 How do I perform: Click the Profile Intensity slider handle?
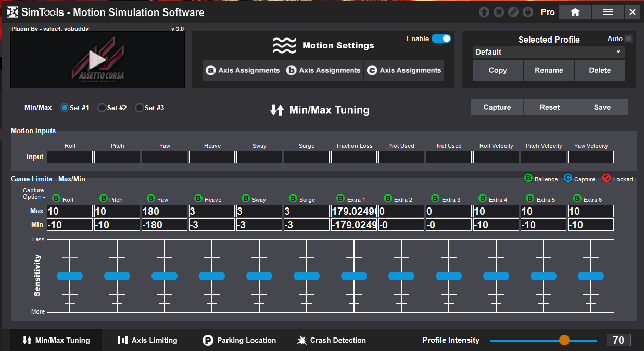pos(564,340)
